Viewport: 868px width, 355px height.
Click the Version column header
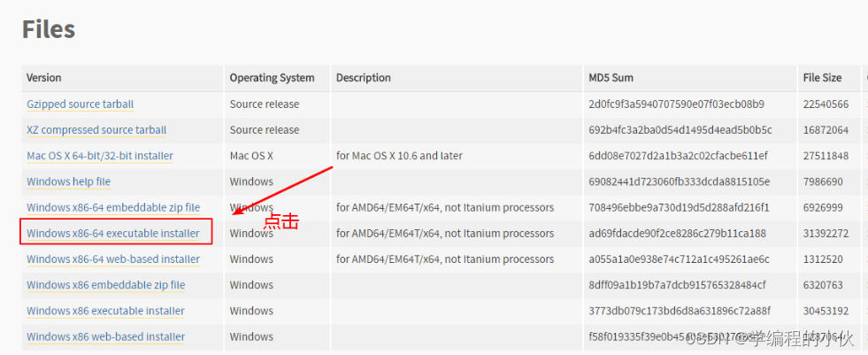[43, 78]
